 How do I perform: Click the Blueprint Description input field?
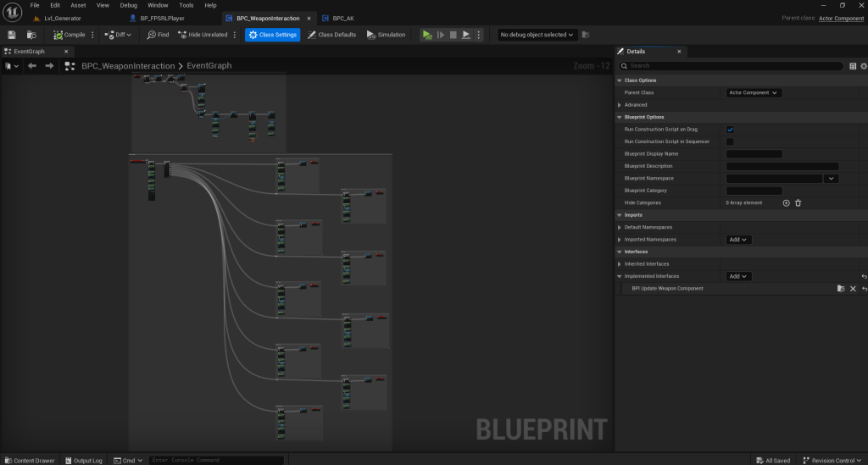782,166
